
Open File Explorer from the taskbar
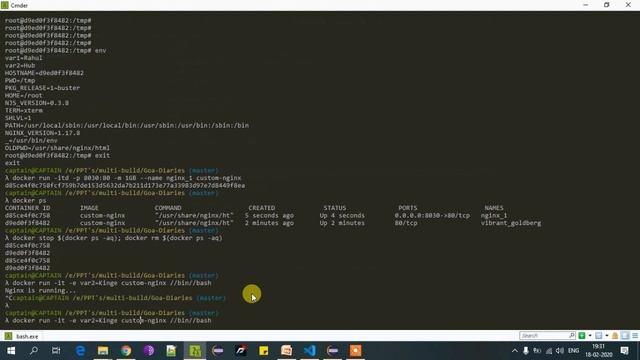[x=103, y=351]
